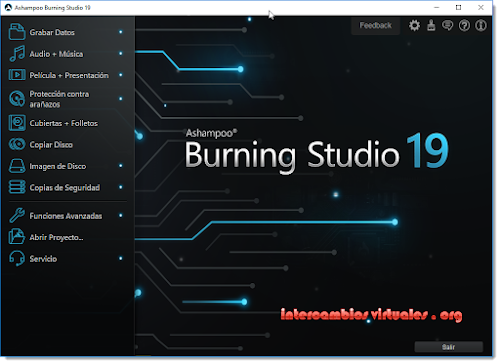This screenshot has width=500, height=364.
Task: Click the Copias de Seguridad stack icon
Action: pos(17,187)
